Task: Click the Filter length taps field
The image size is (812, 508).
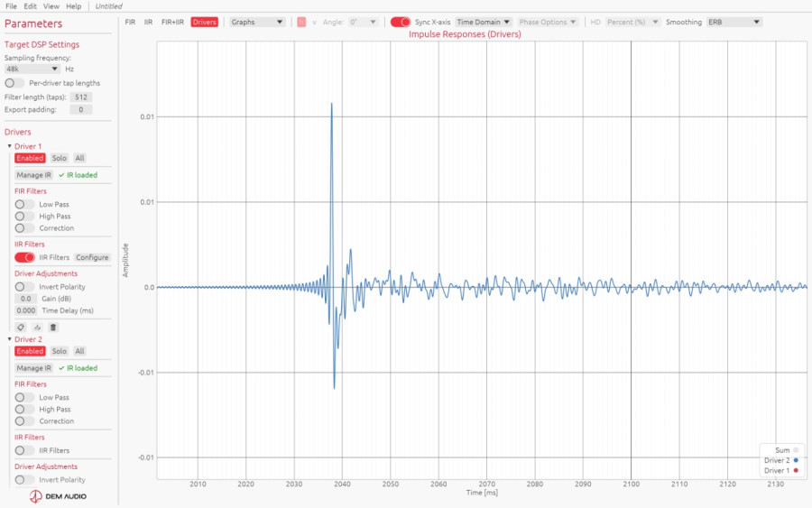Action: click(x=81, y=97)
